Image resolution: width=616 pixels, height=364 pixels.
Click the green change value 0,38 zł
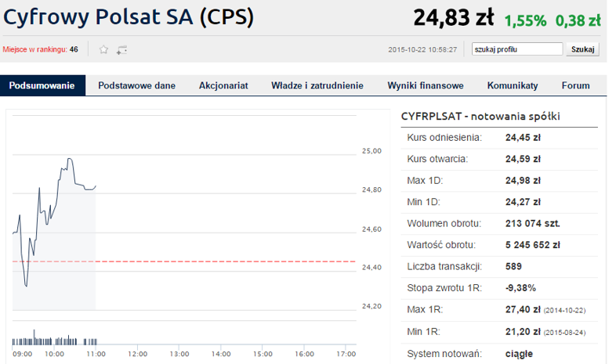click(x=578, y=21)
